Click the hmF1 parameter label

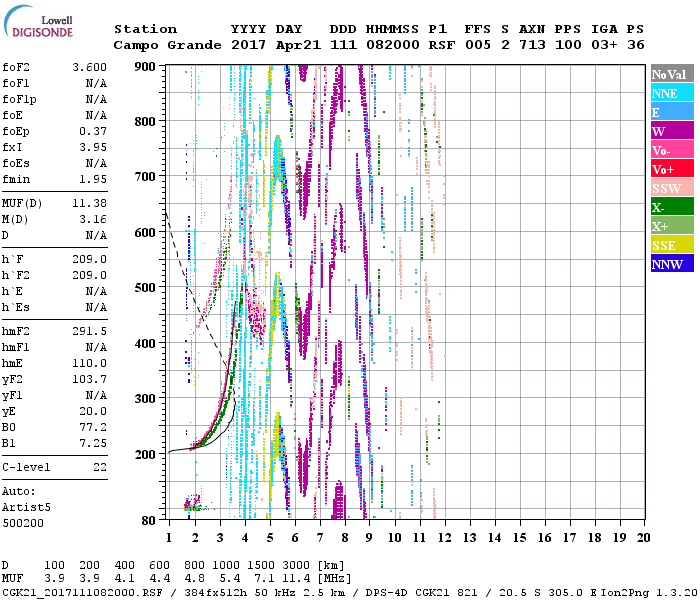pos(16,348)
